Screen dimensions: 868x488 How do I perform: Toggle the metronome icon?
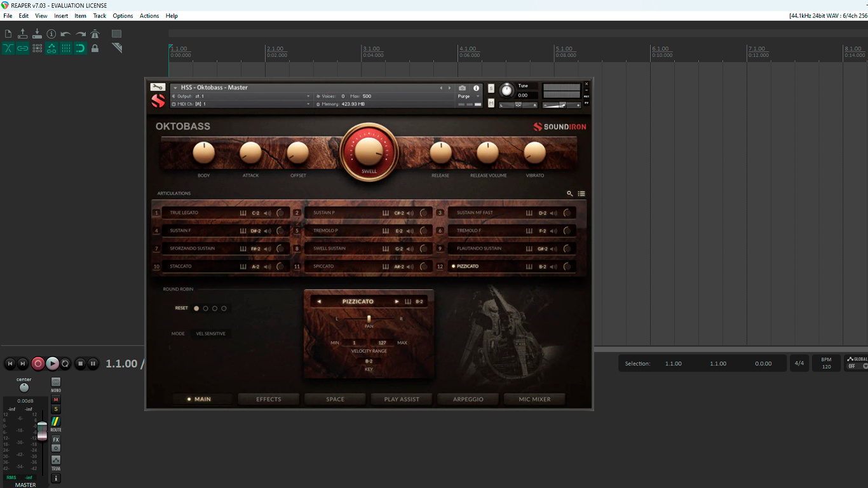(95, 34)
